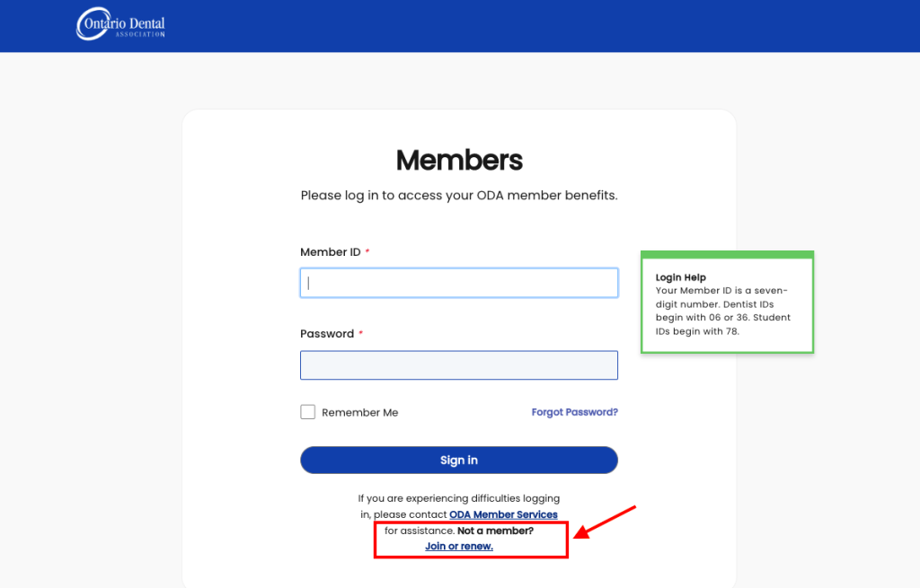Screen dimensions: 920x588
Task: Open the ODA Member Services link
Action: click(503, 514)
